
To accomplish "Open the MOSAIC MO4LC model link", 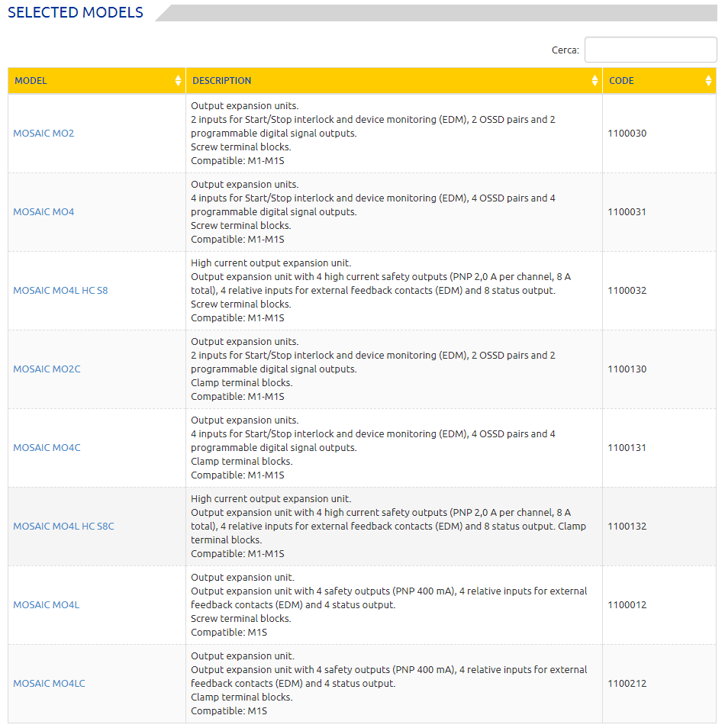I will tap(49, 684).
